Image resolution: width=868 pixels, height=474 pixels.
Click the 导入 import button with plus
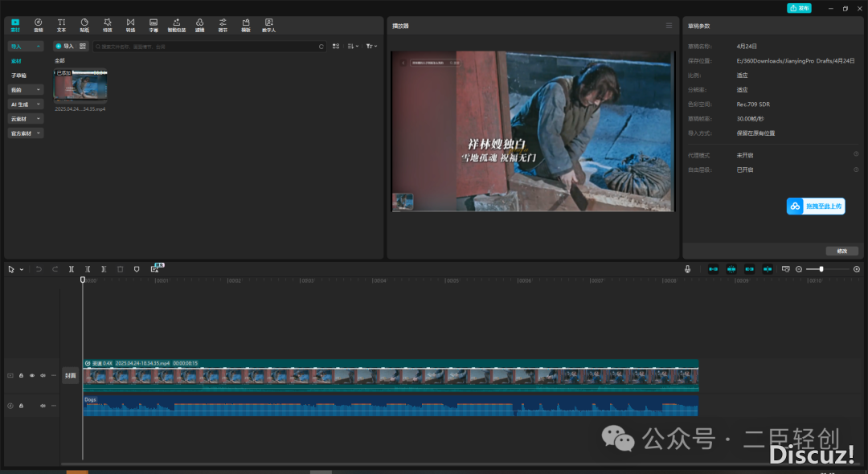[64, 47]
